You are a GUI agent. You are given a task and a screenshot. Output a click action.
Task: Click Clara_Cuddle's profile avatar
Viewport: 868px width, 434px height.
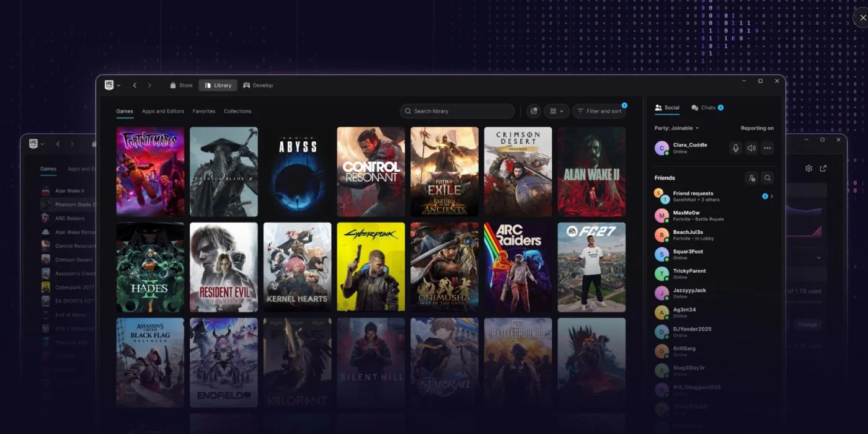tap(662, 148)
